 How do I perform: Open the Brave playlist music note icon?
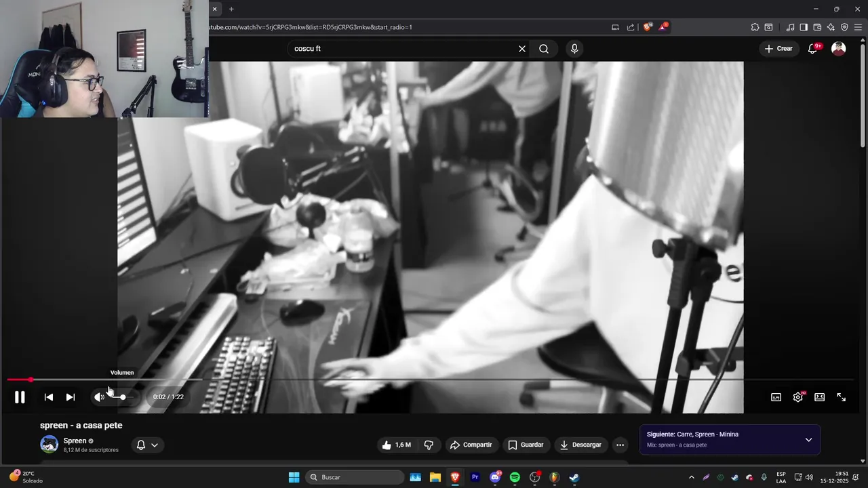[790, 27]
